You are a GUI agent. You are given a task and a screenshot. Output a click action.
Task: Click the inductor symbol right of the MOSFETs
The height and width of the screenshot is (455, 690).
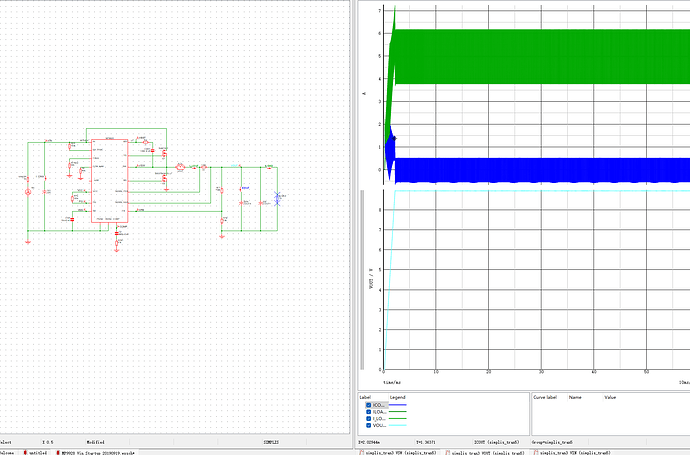(181, 166)
